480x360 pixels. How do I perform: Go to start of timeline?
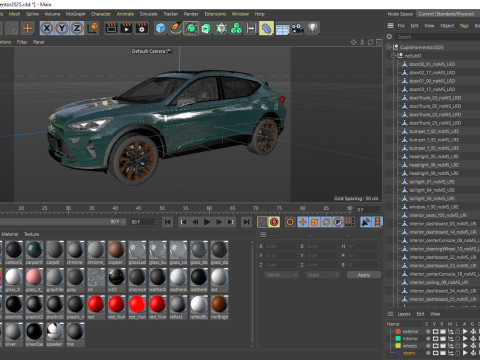(168, 222)
